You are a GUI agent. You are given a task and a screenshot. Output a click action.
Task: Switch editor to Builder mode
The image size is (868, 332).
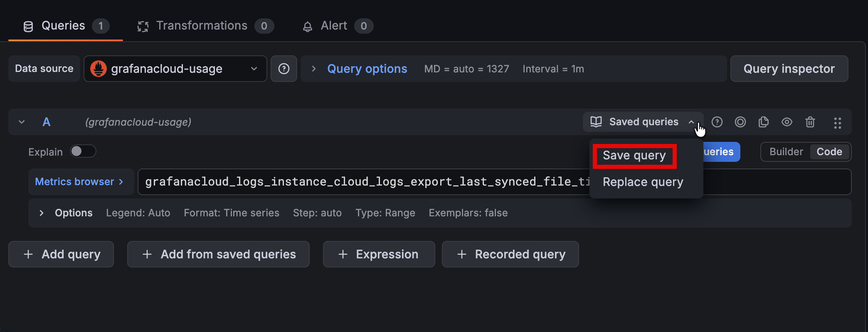coord(786,152)
